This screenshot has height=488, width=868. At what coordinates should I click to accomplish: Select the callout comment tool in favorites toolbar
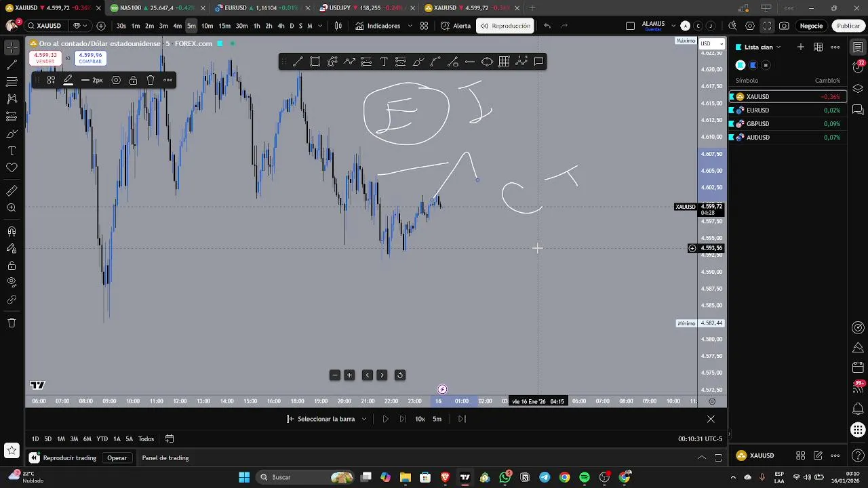pyautogui.click(x=538, y=62)
